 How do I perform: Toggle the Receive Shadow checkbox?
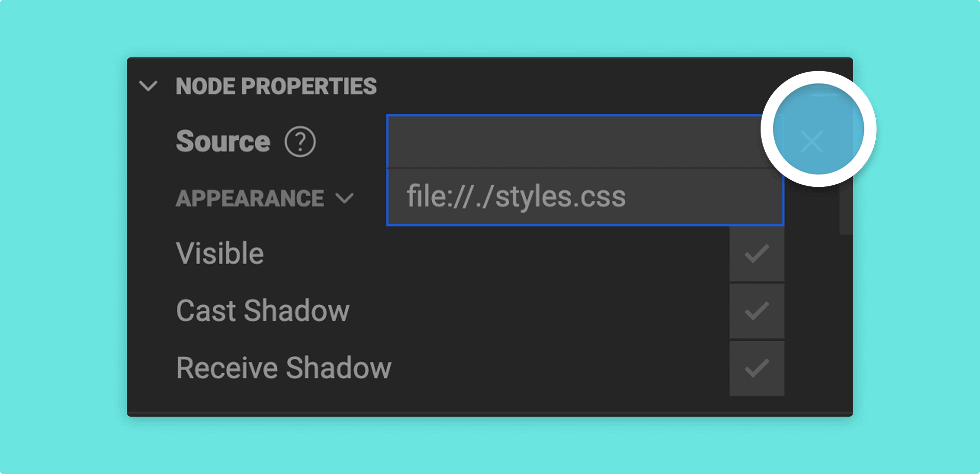(757, 369)
